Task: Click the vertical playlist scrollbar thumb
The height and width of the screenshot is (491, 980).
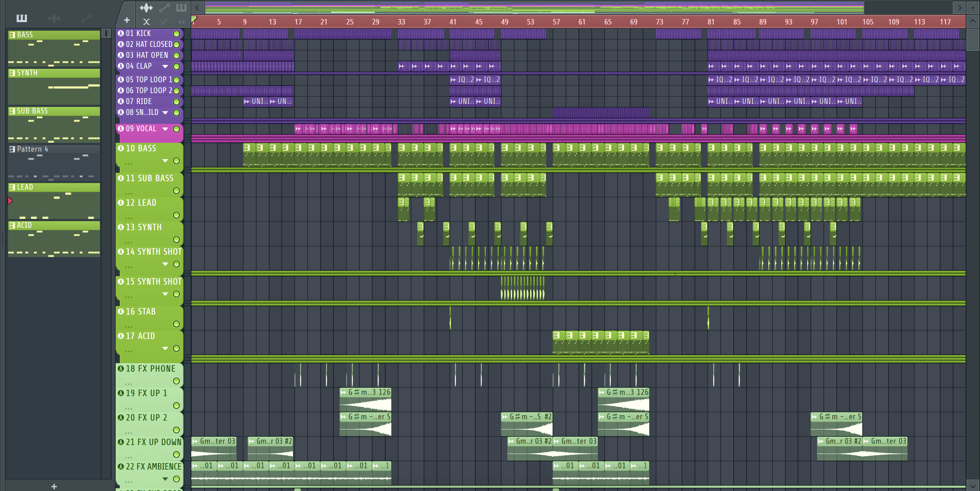Action: pyautogui.click(x=973, y=40)
